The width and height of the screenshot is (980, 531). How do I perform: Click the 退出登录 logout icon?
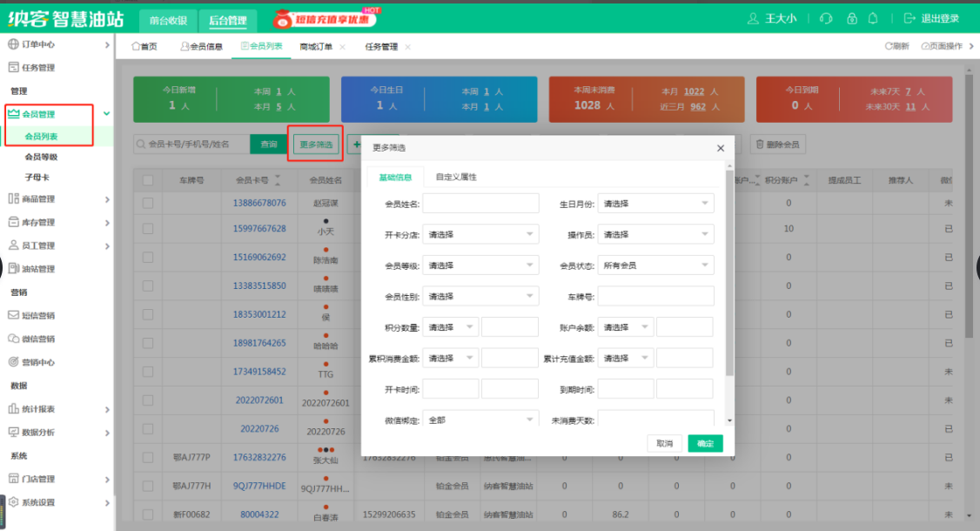click(910, 19)
